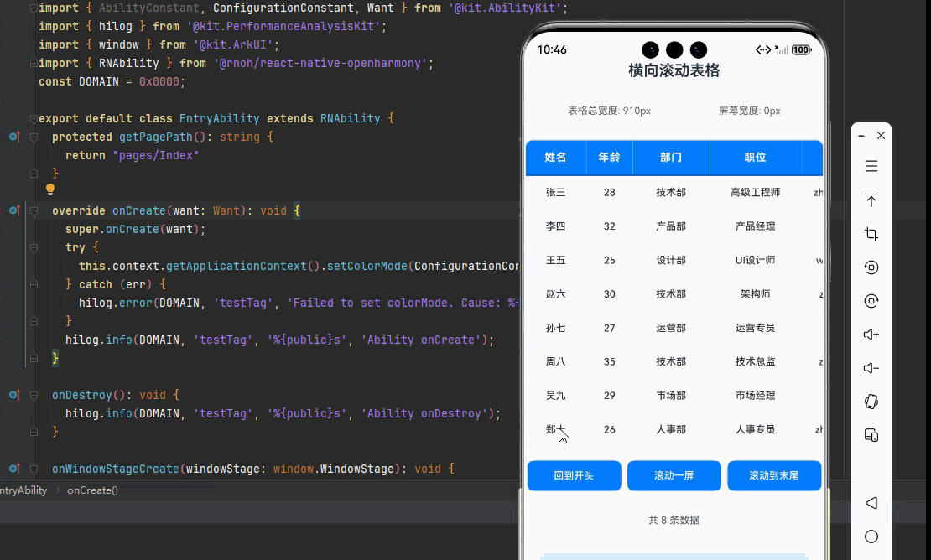Click the emulator shake device icon
931x560 pixels.
pos(871,402)
